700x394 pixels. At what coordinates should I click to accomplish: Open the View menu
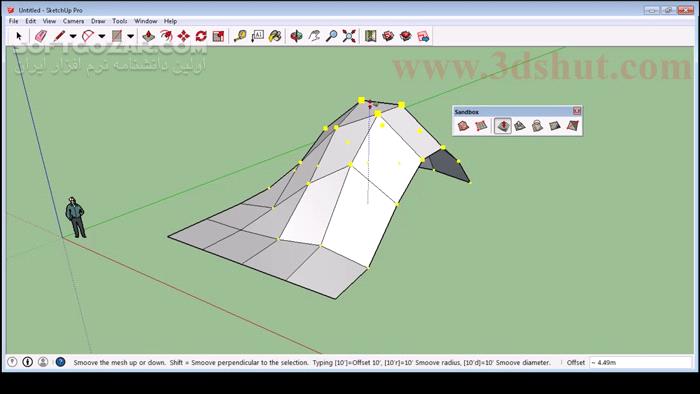click(x=49, y=21)
